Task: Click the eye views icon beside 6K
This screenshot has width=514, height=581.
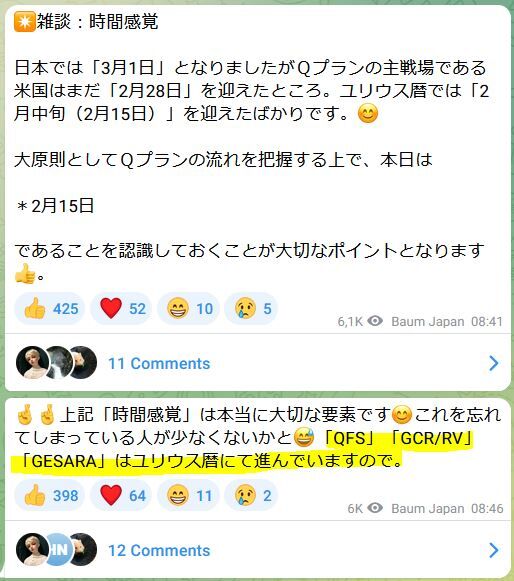Action: [375, 508]
